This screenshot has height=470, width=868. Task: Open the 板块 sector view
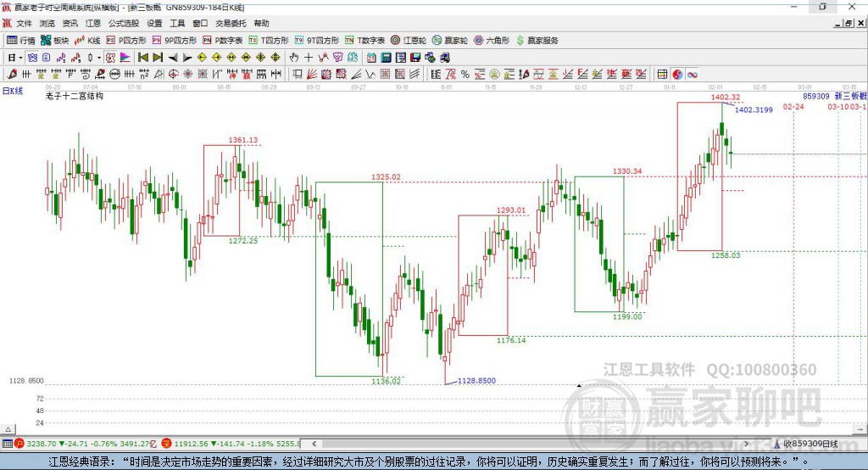[x=55, y=41]
